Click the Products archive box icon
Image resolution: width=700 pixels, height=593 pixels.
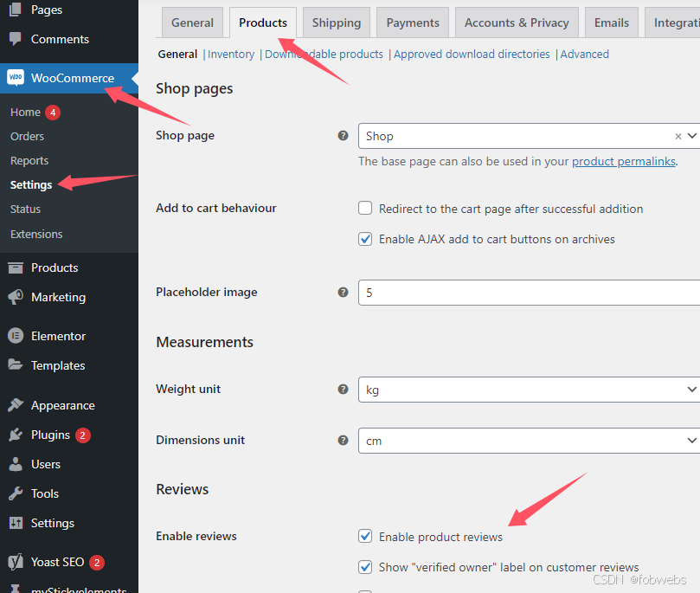click(x=16, y=267)
